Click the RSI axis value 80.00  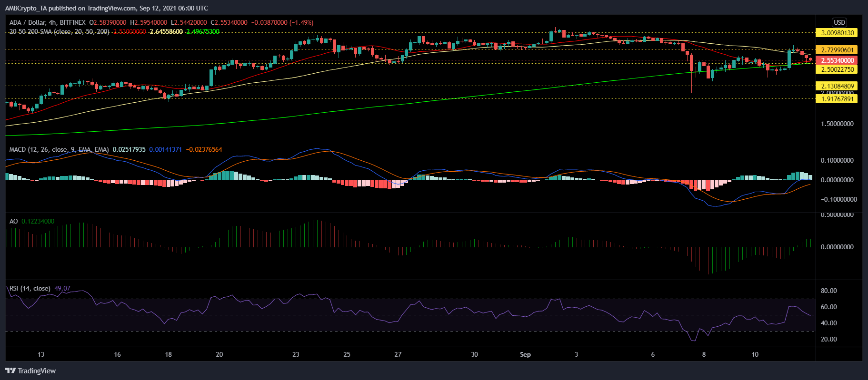(829, 291)
